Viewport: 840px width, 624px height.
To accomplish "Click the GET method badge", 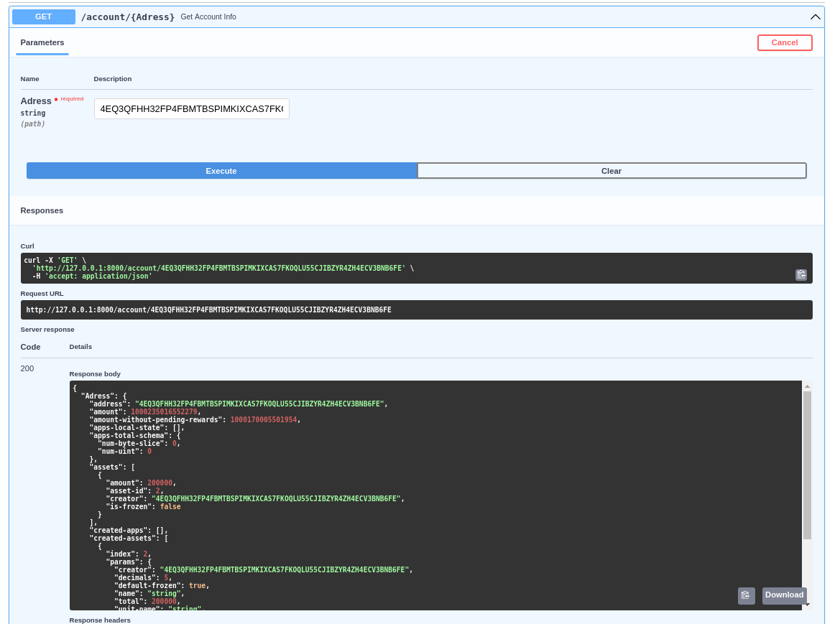I will coord(43,17).
